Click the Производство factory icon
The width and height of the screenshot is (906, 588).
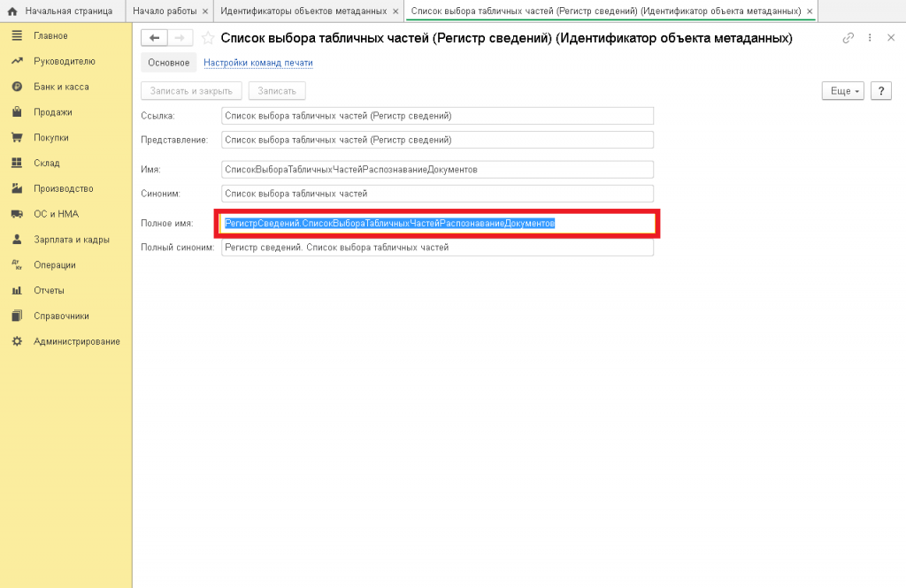pos(17,188)
